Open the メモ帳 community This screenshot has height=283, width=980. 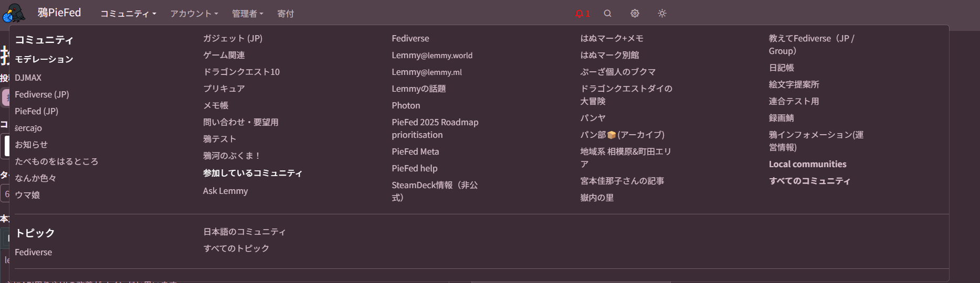216,105
